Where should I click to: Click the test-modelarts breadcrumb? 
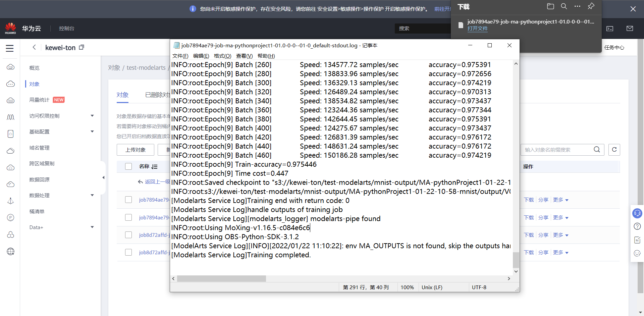146,67
